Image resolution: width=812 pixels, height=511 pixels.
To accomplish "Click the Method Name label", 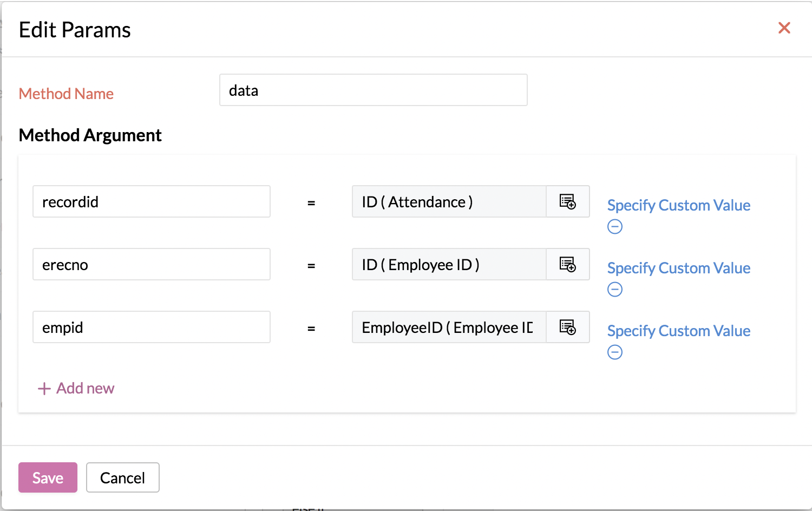I will pos(66,94).
